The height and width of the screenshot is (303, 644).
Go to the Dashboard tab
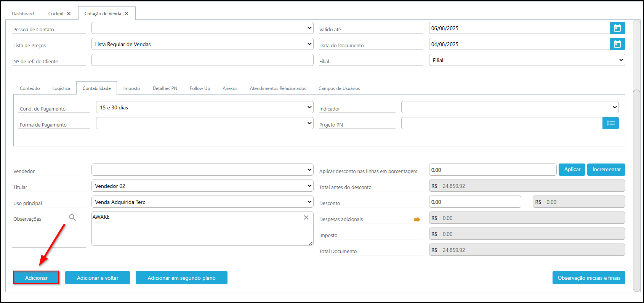tap(23, 14)
